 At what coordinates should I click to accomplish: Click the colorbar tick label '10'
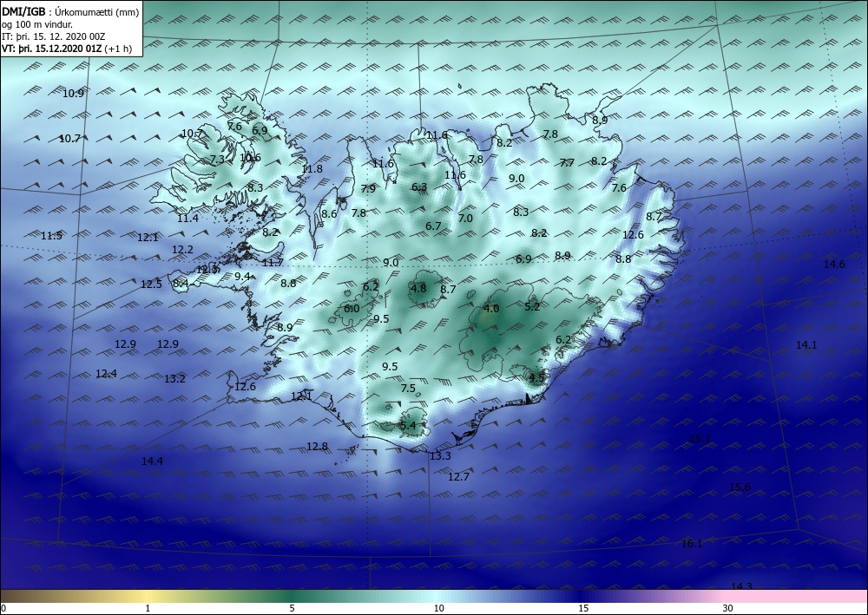tap(439, 609)
